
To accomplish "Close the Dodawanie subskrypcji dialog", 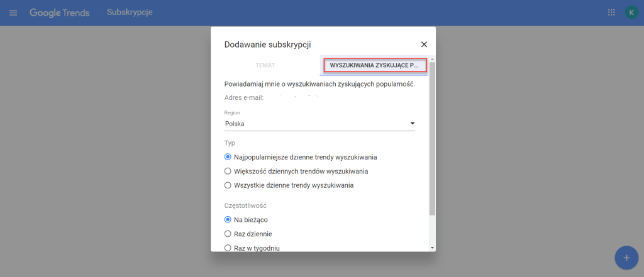I will (425, 45).
